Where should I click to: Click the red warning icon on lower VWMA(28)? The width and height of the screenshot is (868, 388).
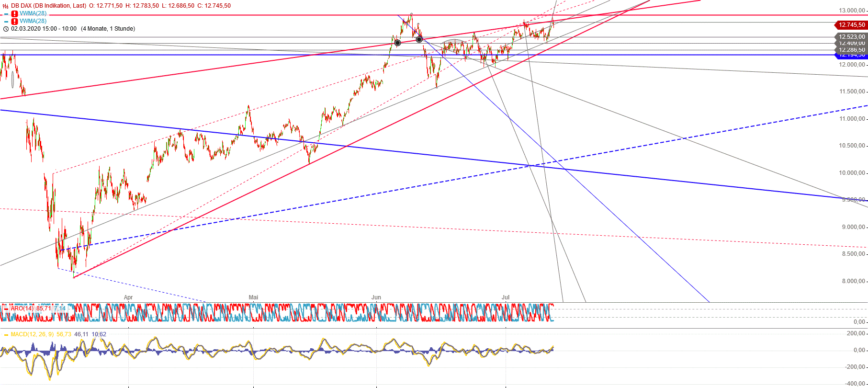(x=15, y=22)
